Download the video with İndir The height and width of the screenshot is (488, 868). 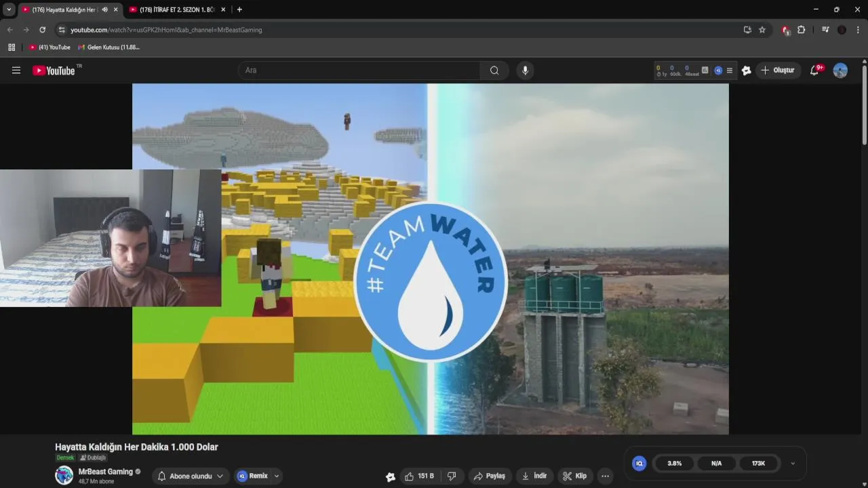(536, 476)
